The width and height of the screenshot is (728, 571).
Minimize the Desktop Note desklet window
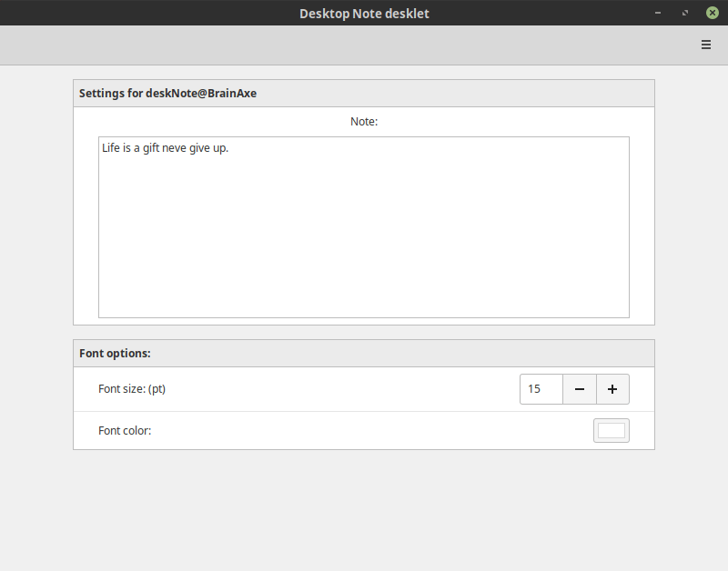coord(657,13)
